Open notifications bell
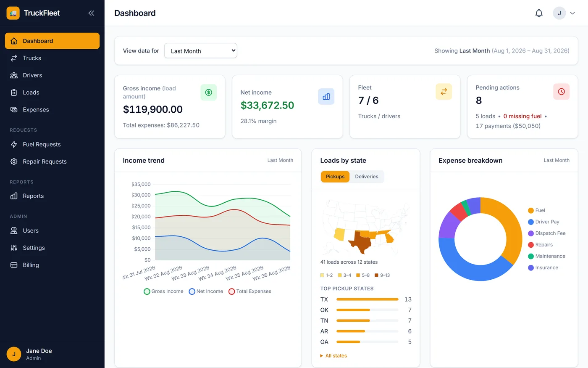Viewport: 588px width, 368px height. tap(539, 13)
